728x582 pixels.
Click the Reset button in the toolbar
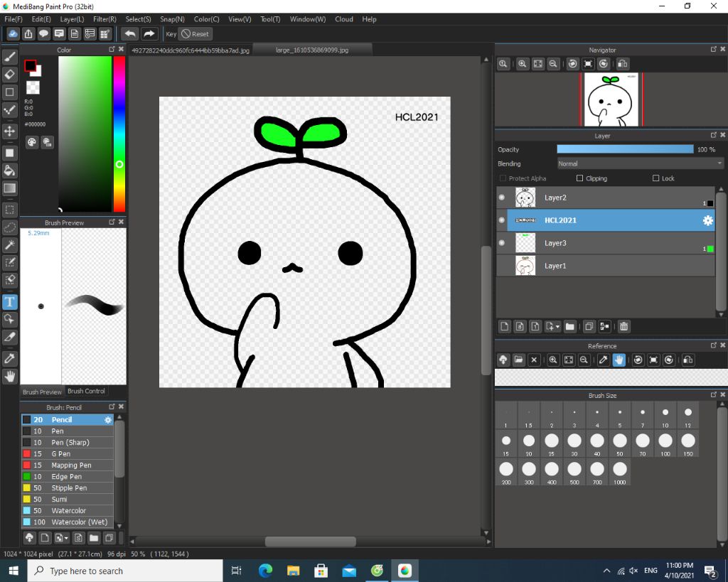pos(196,34)
